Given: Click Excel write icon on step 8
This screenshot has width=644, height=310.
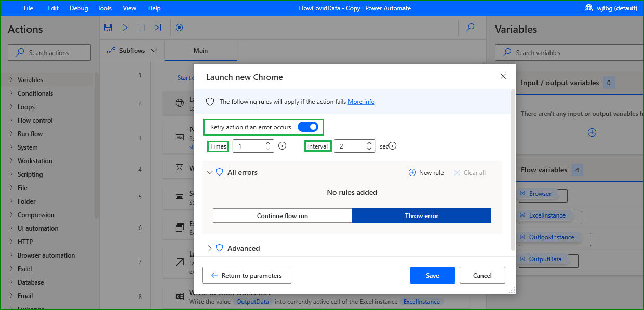Looking at the screenshot, I should click(x=180, y=296).
